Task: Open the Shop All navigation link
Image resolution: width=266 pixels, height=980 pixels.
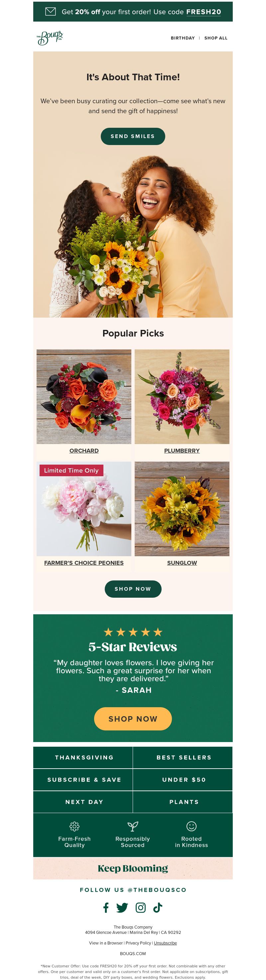Action: tap(216, 38)
